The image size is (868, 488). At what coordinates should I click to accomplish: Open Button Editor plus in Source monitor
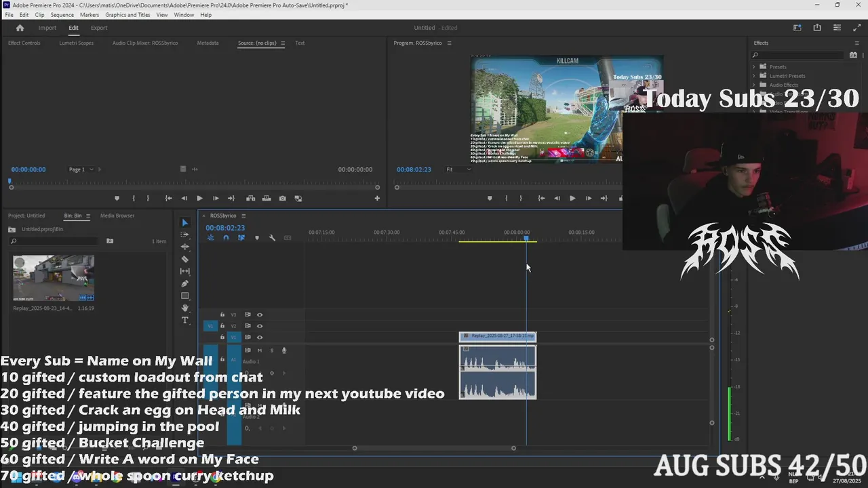pyautogui.click(x=377, y=199)
